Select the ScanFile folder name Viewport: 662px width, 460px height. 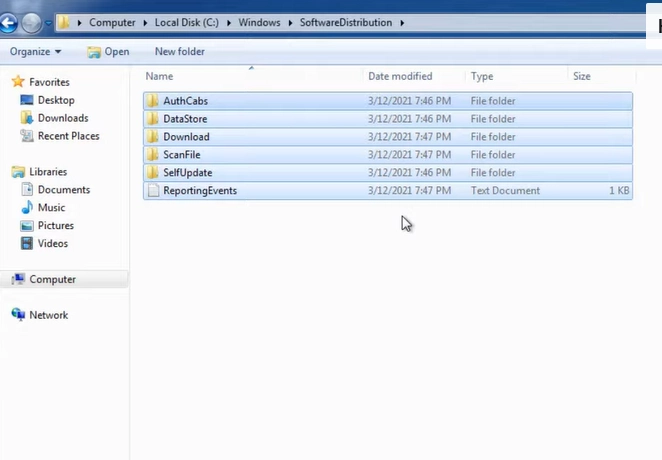[182, 155]
